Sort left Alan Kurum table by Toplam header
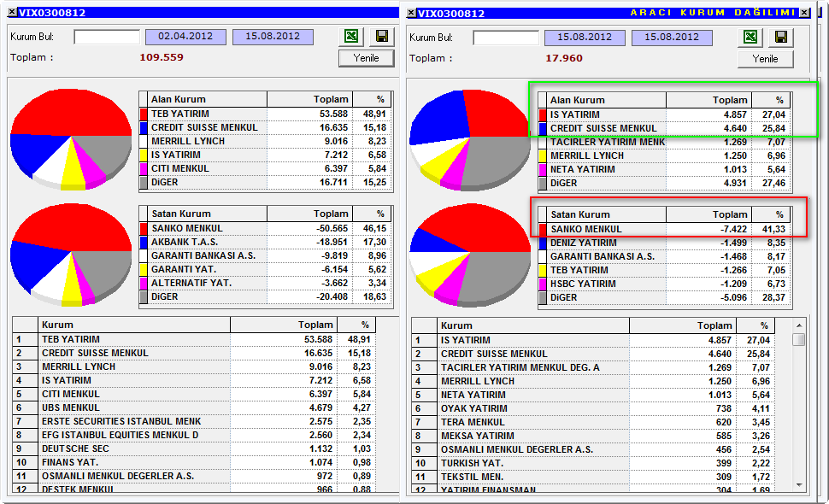This screenshot has height=504, width=829. [309, 99]
